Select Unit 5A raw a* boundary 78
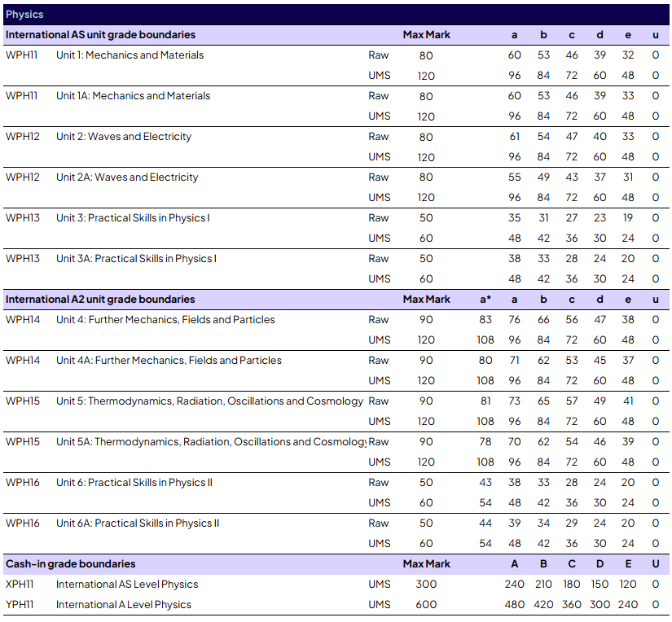Screen dimensions: 672x622 [x=485, y=441]
